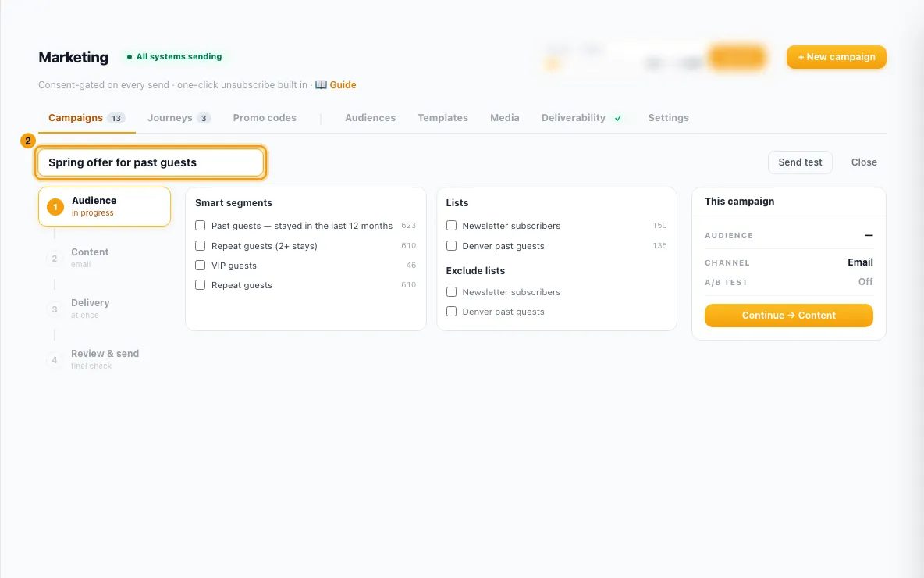
Task: Go to the Promo codes tab
Action: click(265, 118)
